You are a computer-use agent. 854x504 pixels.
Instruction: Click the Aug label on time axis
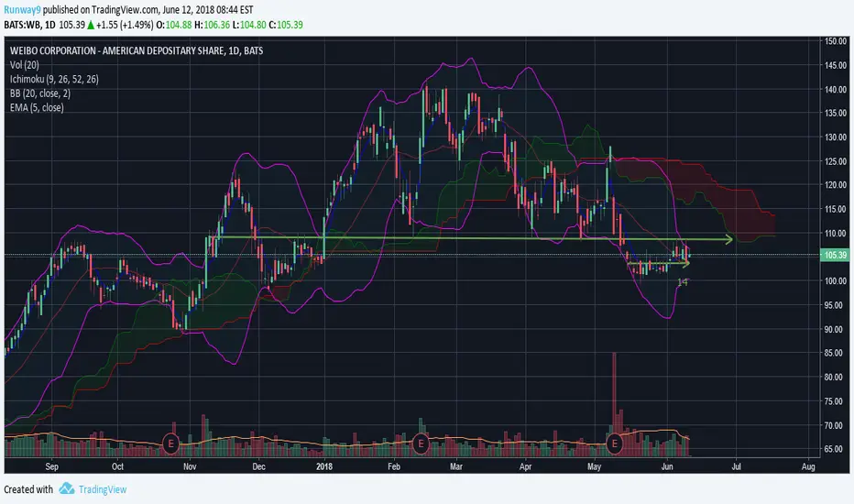[x=808, y=466]
